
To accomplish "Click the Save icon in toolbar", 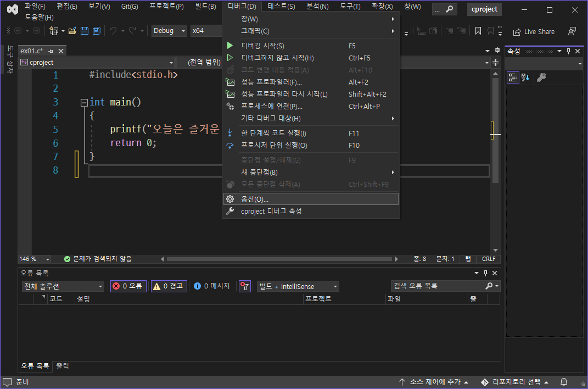I will 85,31.
